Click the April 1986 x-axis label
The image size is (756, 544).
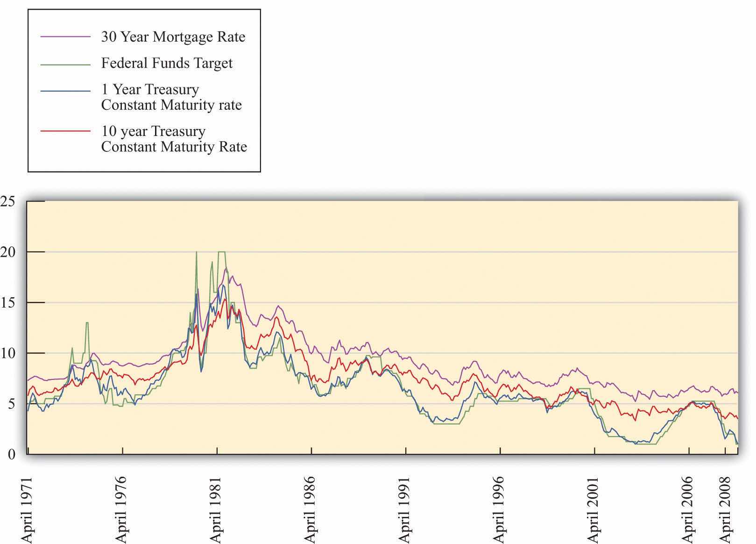pos(311,509)
